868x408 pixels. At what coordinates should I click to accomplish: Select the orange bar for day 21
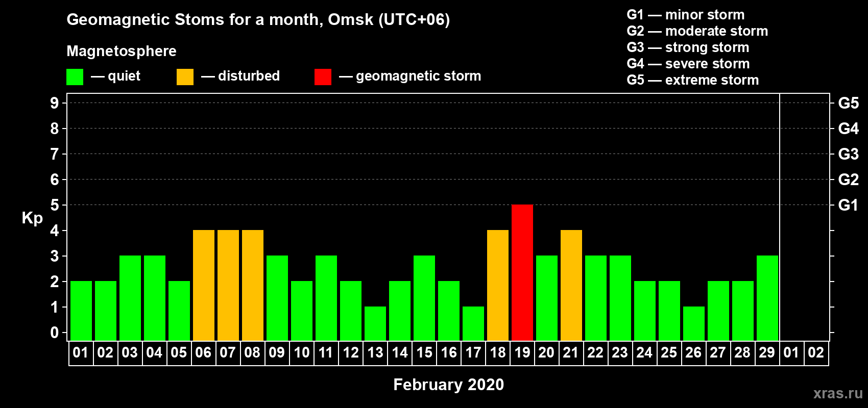point(571,285)
